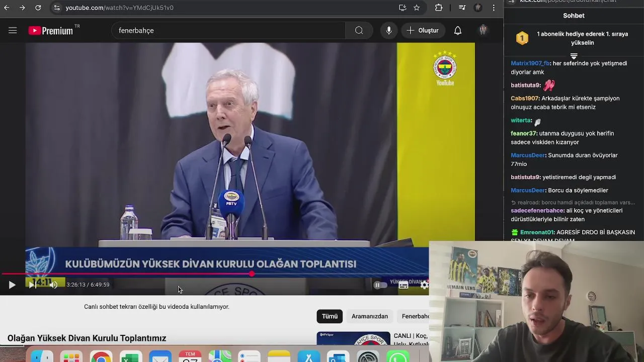Open Emreonat01 username in chat

pos(537,232)
